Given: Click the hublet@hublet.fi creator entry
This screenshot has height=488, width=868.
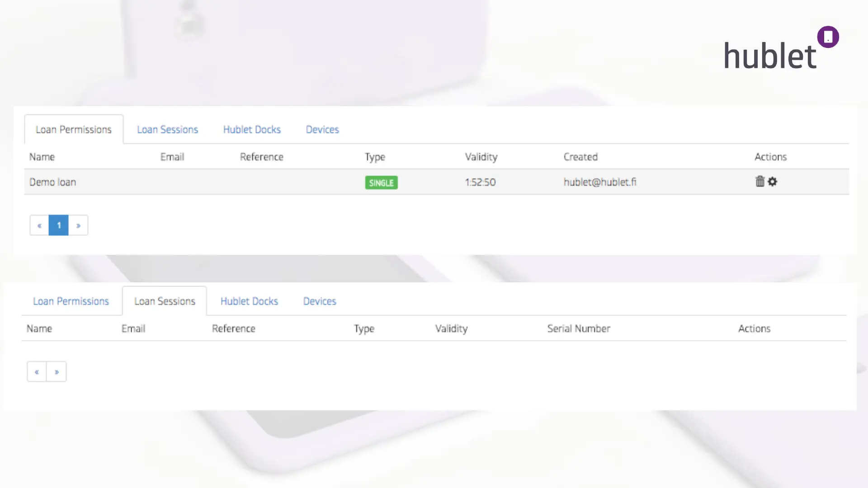Looking at the screenshot, I should 599,182.
